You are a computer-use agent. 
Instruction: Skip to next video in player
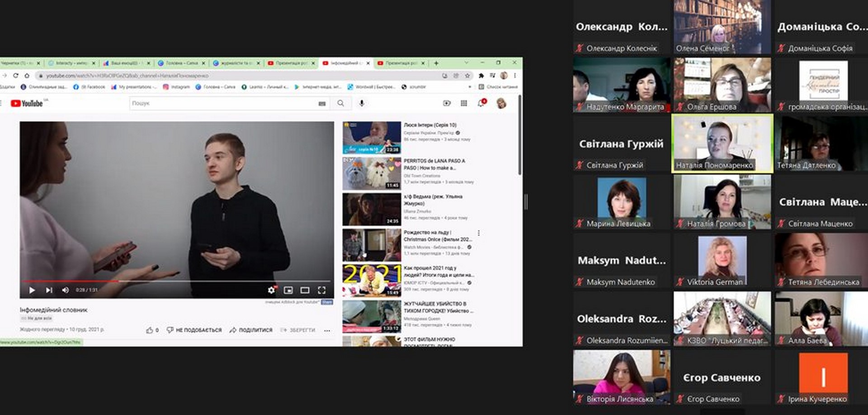[x=49, y=290]
